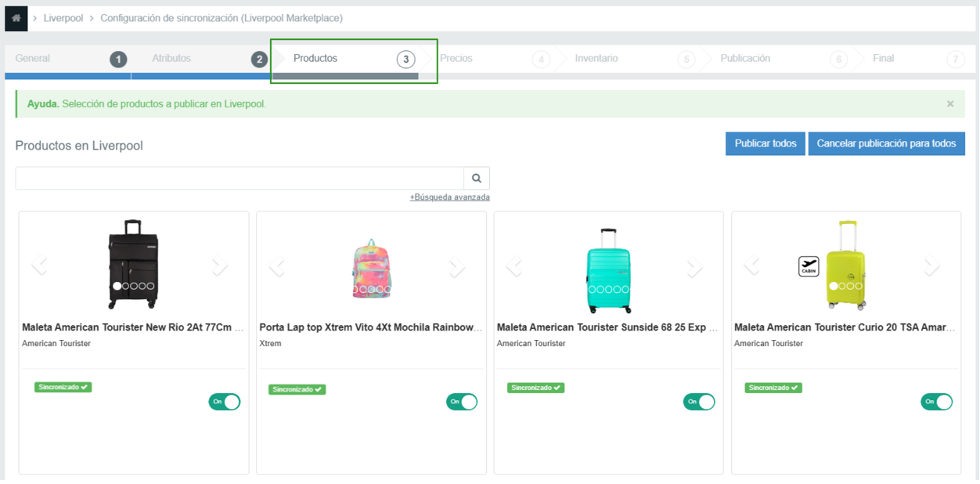Show previous image of Curio 20 TSA maleta
This screenshot has height=484, width=980.
pos(752,265)
